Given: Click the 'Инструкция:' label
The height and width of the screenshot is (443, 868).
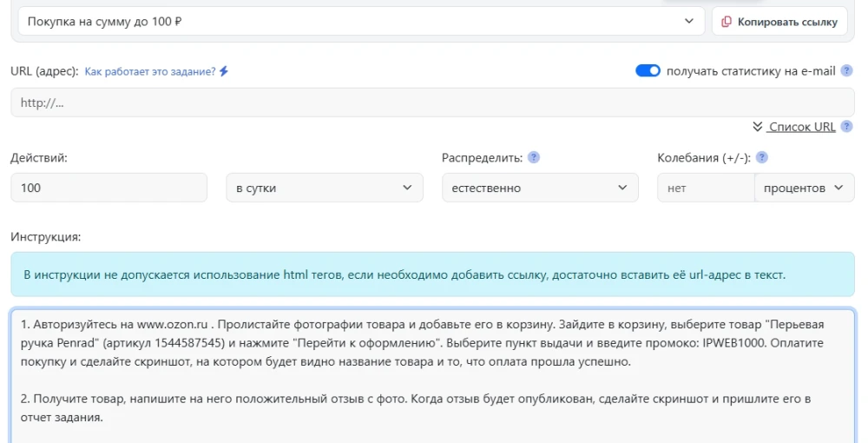Looking at the screenshot, I should point(46,237).
